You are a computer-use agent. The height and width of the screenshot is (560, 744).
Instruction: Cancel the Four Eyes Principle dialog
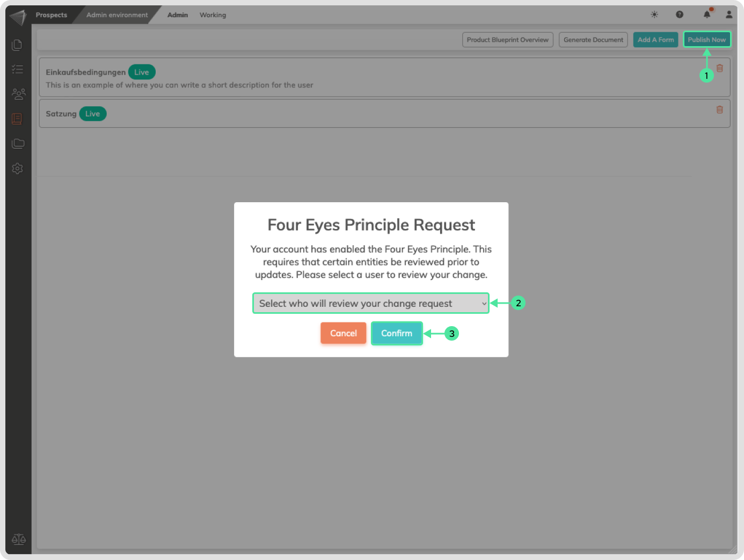point(343,333)
